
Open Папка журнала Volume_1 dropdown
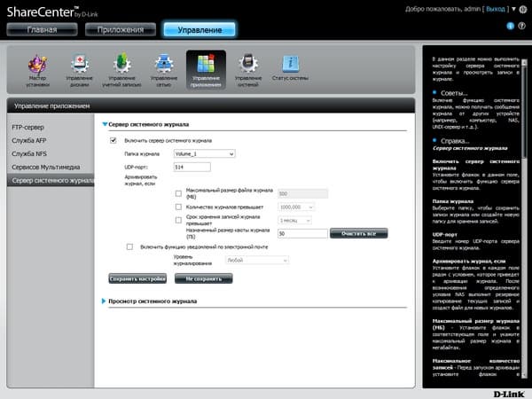(x=204, y=153)
